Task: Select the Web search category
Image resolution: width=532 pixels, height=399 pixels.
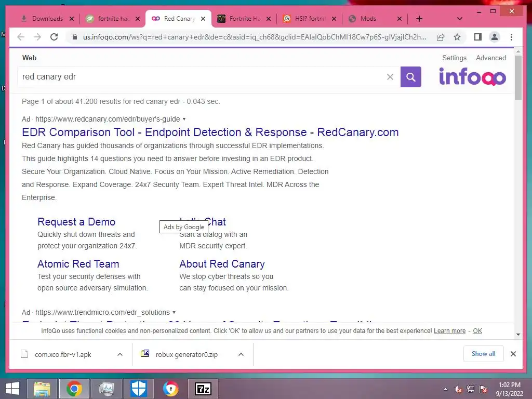Action: [x=29, y=58]
